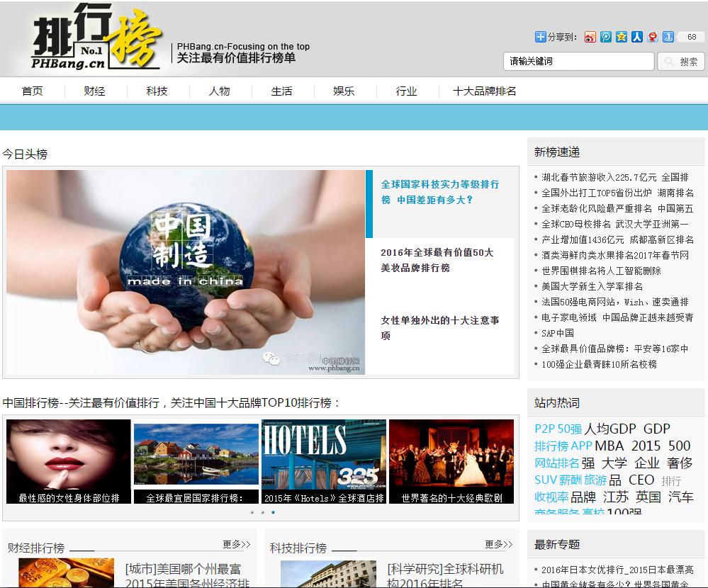Click 更多>> in 财经排行榜 section
Viewport: 708px width, 588px height.
(x=237, y=545)
